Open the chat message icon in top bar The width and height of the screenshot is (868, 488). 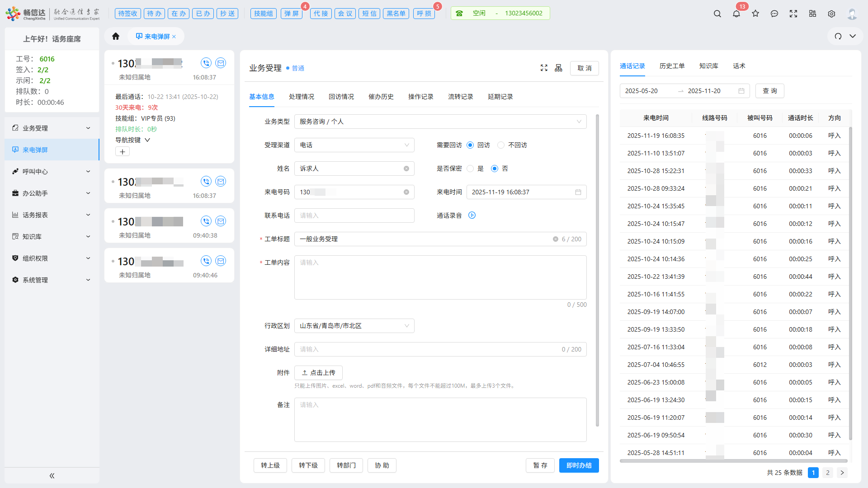click(x=774, y=14)
